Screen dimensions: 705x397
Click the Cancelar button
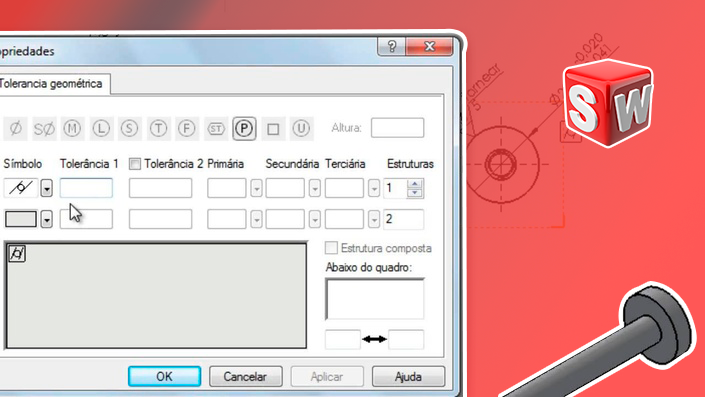[245, 376]
